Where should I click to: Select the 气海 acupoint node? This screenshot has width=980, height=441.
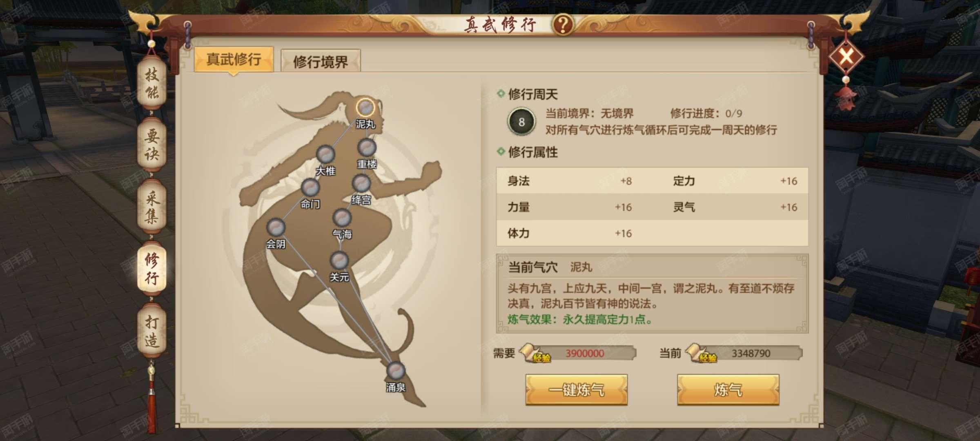pos(342,218)
